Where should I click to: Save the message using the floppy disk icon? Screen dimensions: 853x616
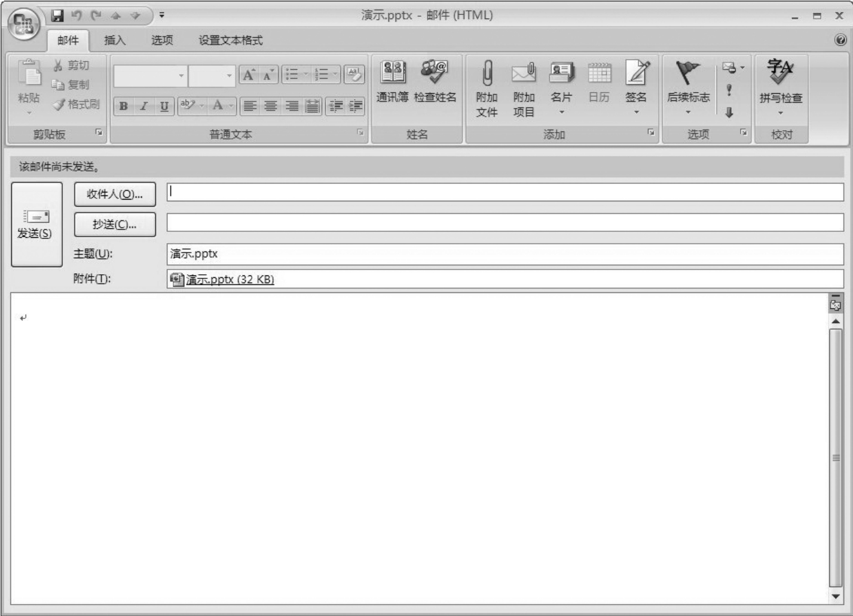pos(57,16)
